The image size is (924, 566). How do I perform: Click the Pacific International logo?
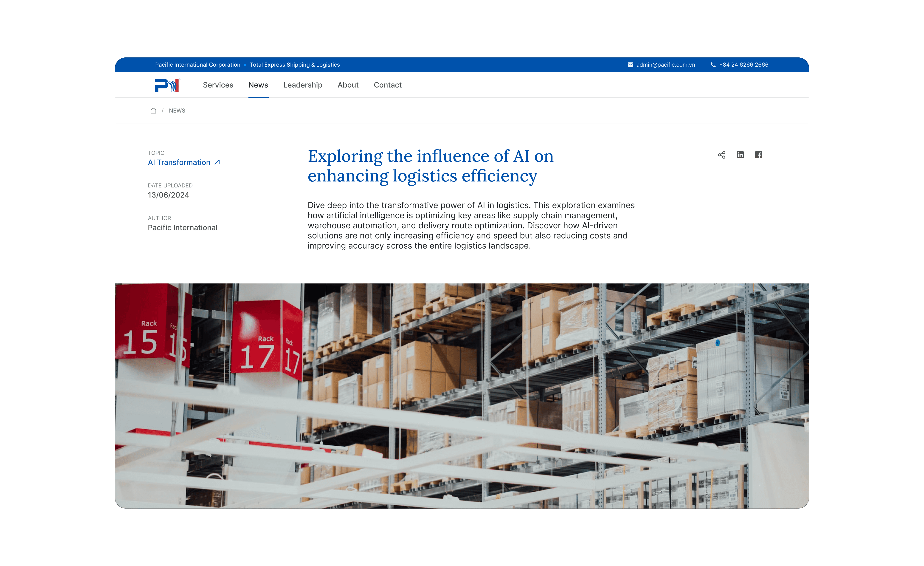168,85
